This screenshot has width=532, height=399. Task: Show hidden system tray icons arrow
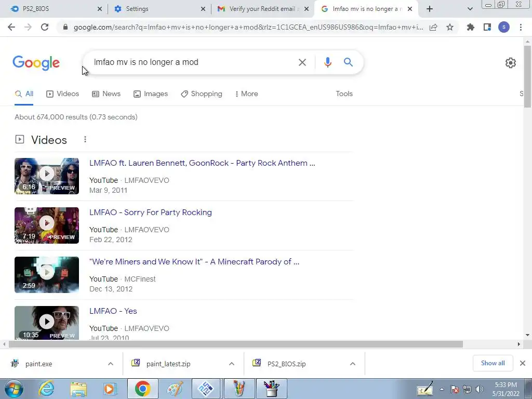click(x=442, y=390)
